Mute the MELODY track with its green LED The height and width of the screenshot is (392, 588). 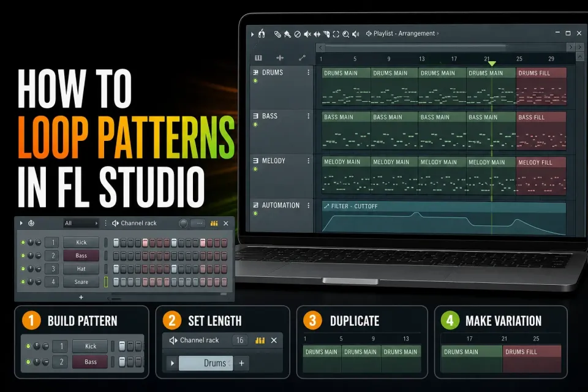pyautogui.click(x=255, y=169)
